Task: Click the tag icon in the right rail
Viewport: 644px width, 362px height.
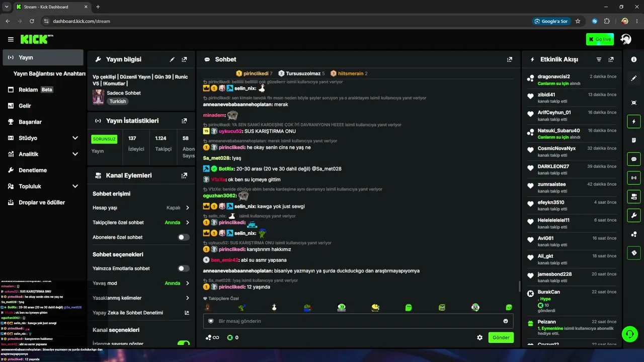Action: tap(634, 252)
